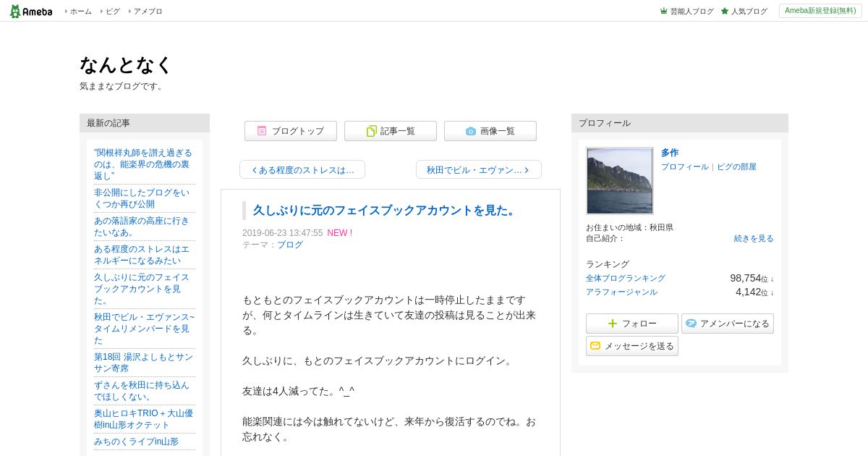This screenshot has width=868, height=456.
Task: Click メッセージを送る button
Action: pyautogui.click(x=632, y=346)
